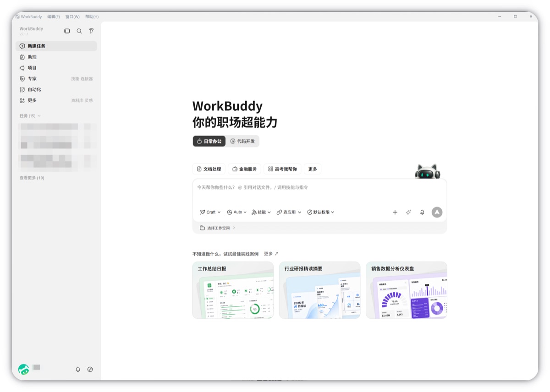550x392 pixels.
Task: Open the 助理 assistant section
Action: click(56, 57)
